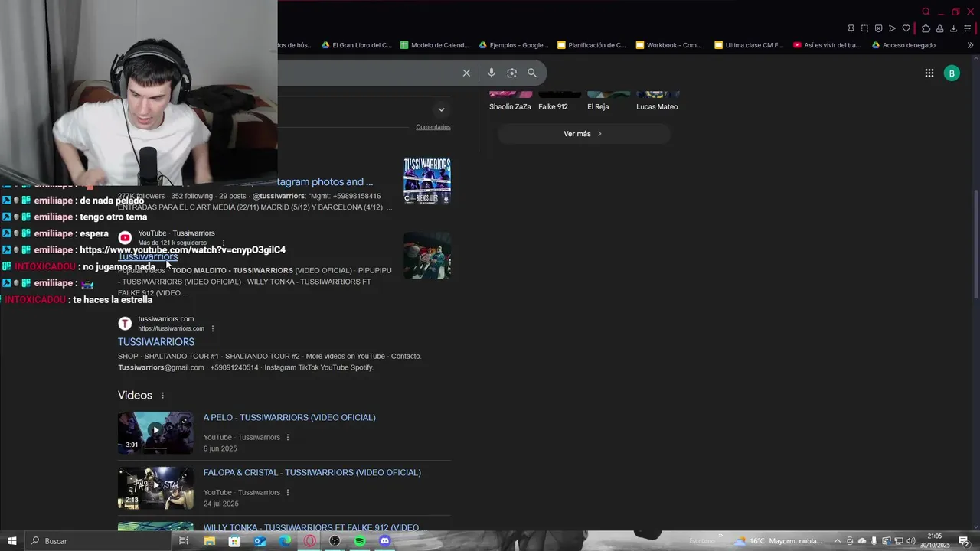The image size is (980, 551).
Task: Open the Google account avatar B
Action: [x=952, y=73]
